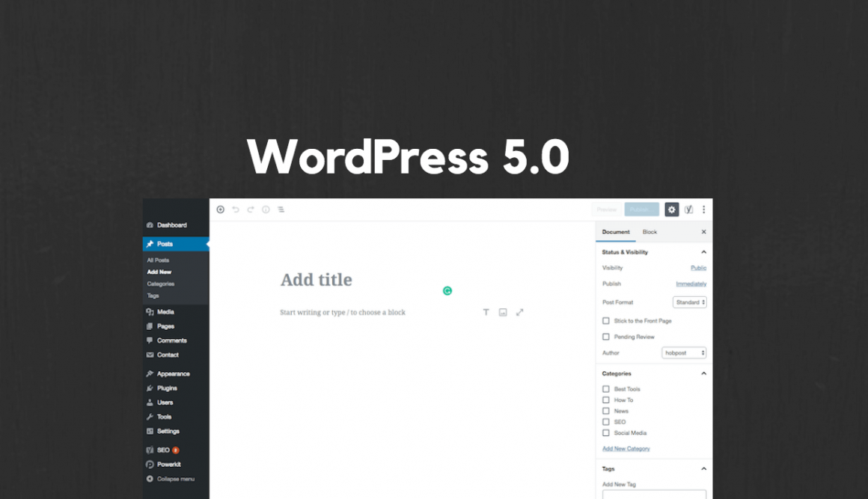Image resolution: width=868 pixels, height=499 pixels.
Task: Click the Add New Tag input field
Action: (654, 495)
